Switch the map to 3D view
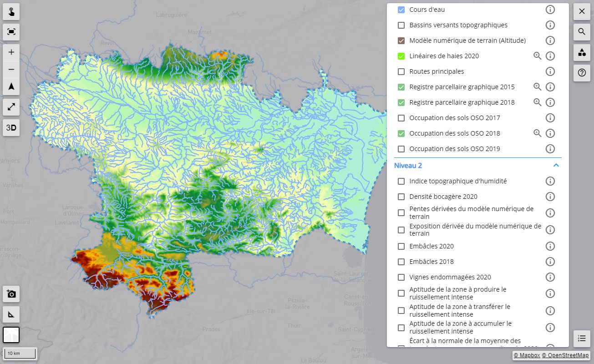Image resolution: width=594 pixels, height=364 pixels. [11, 128]
